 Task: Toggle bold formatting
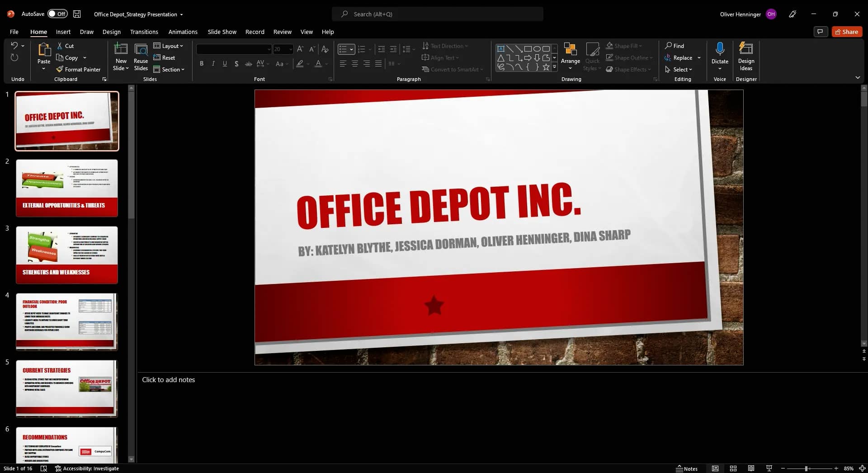(202, 64)
